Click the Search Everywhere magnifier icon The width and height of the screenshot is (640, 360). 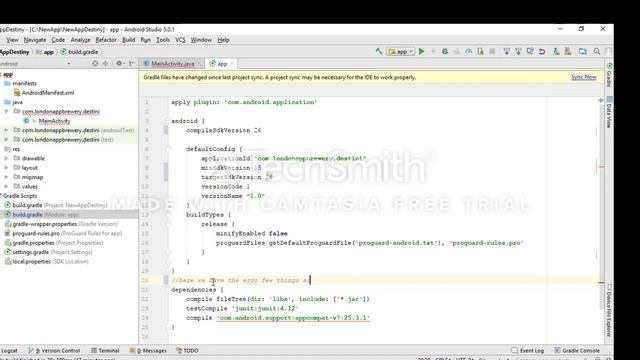tap(597, 51)
